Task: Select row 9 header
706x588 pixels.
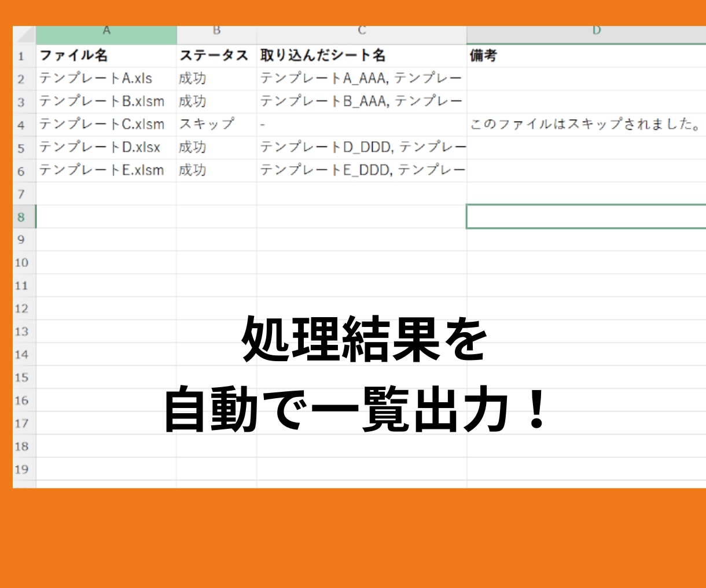Action: (x=24, y=240)
